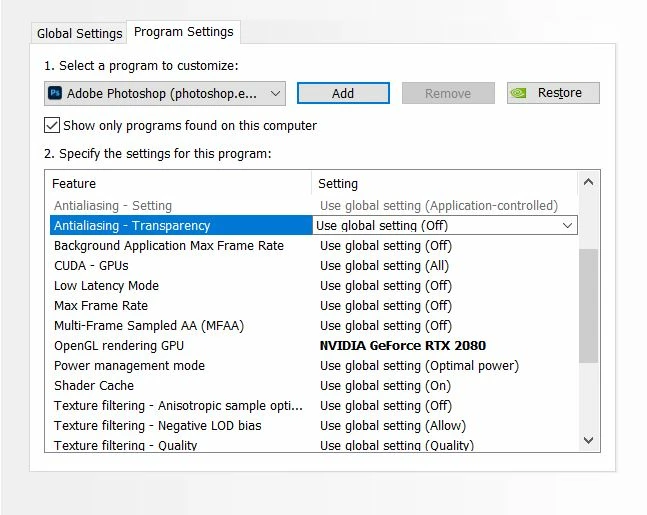Viewport: 647px width, 515px height.
Task: Select Texture filtering - Quality row
Action: (314, 445)
